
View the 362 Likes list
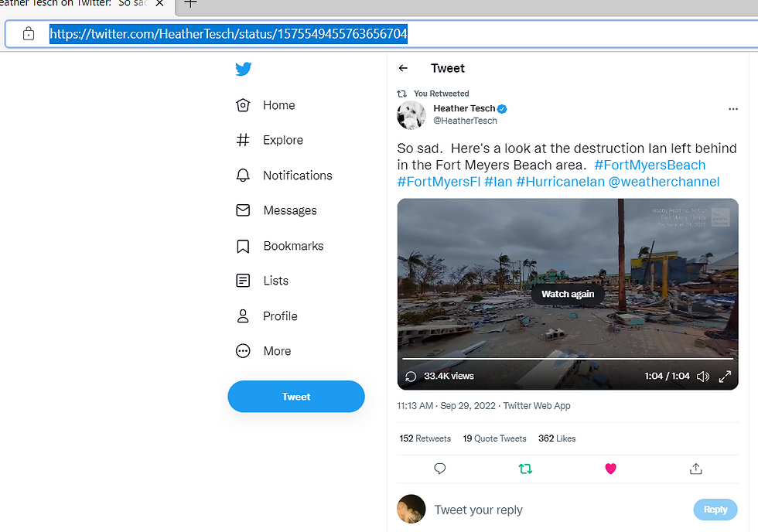click(557, 438)
